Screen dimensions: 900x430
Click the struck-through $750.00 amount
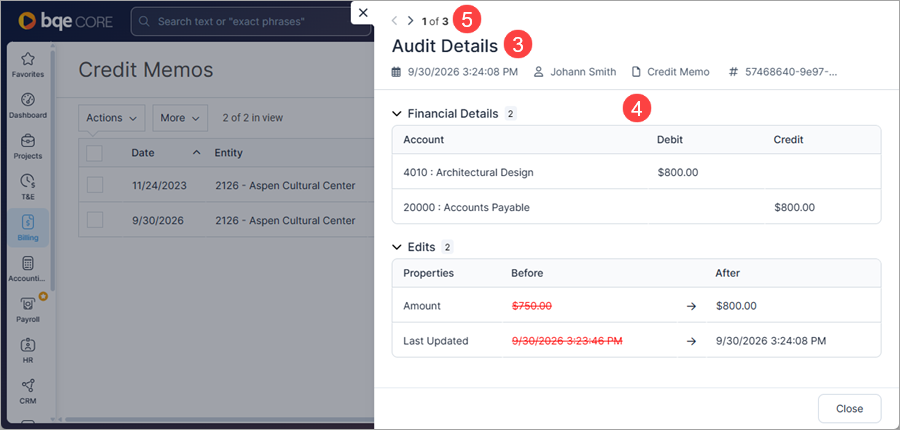[x=532, y=306]
